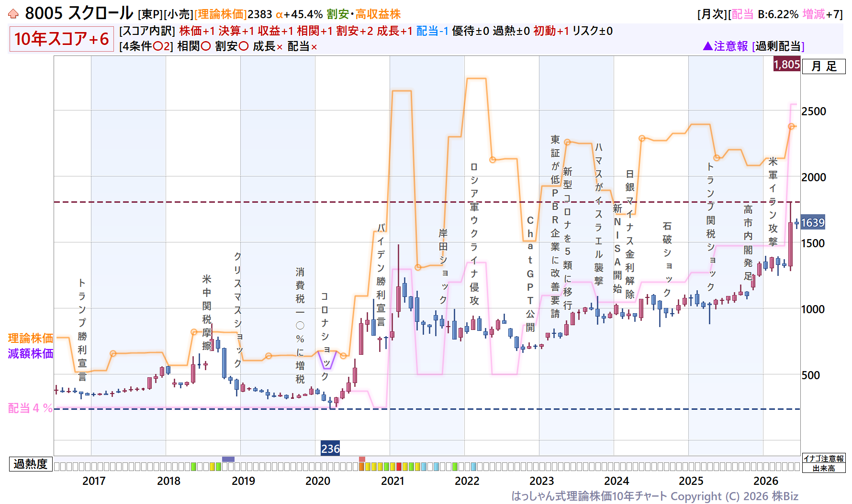Click the 日銀マイナス金利解除 event label
The height and width of the screenshot is (504, 852).
[630, 234]
